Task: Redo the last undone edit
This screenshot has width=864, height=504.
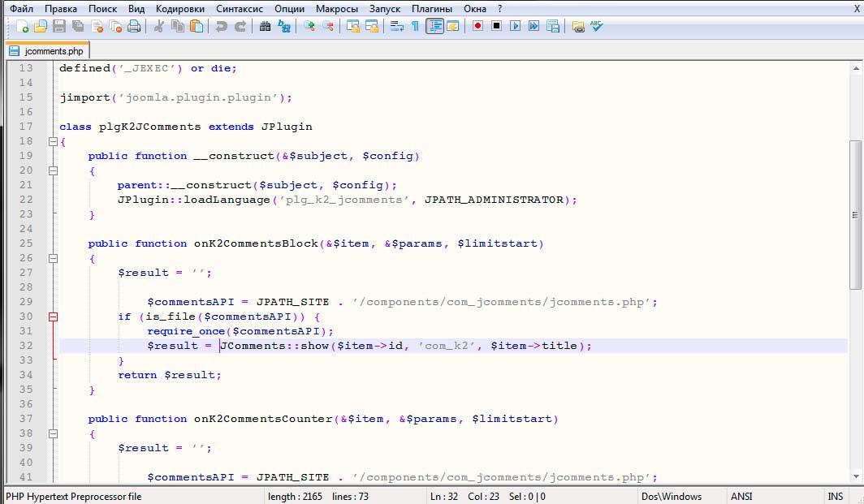Action: [x=240, y=26]
